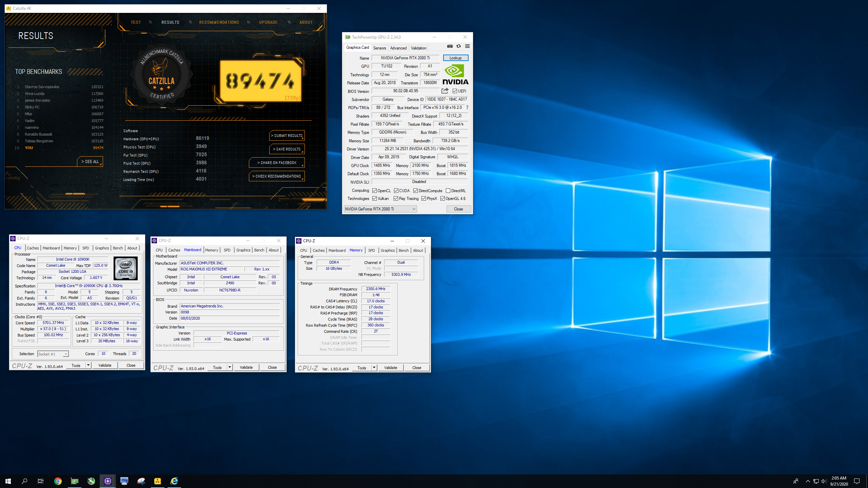This screenshot has width=868, height=488.
Task: Toggle CUDA checkbox
Action: click(x=396, y=191)
